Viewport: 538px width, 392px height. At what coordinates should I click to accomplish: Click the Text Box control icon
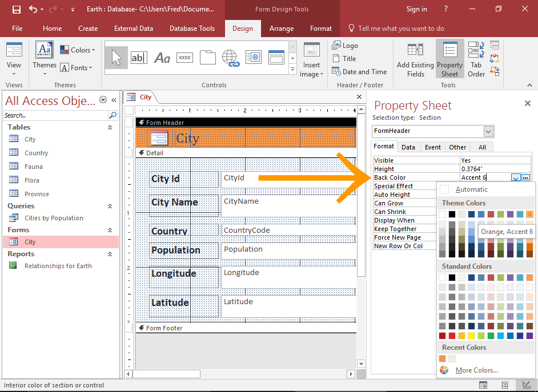139,58
